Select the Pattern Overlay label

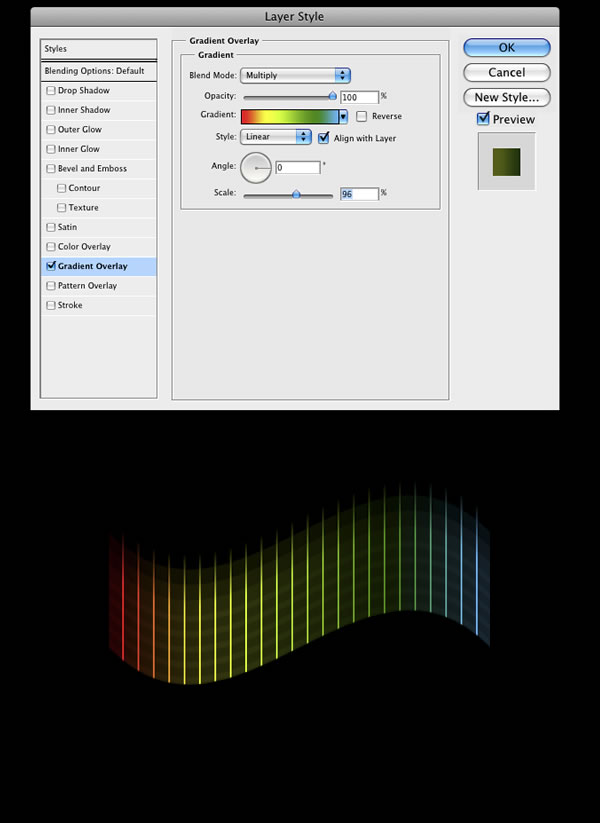pos(87,286)
